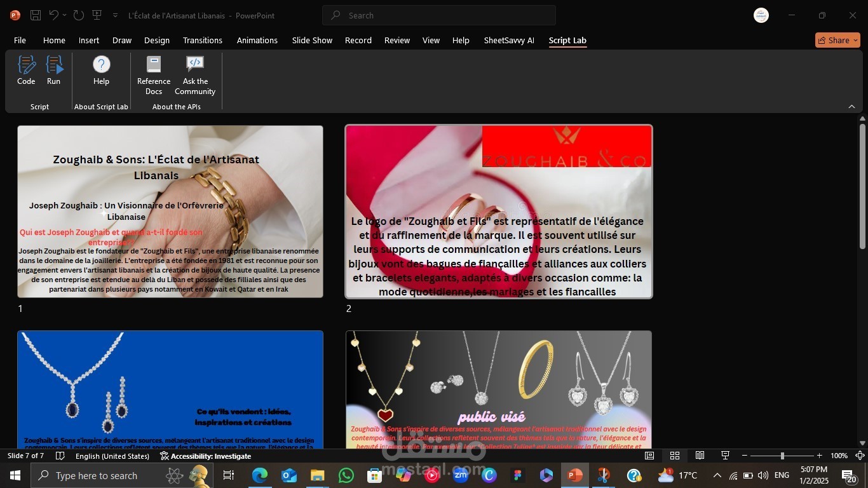Image resolution: width=868 pixels, height=488 pixels.
Task: Open the Design tab
Action: [x=157, y=40]
